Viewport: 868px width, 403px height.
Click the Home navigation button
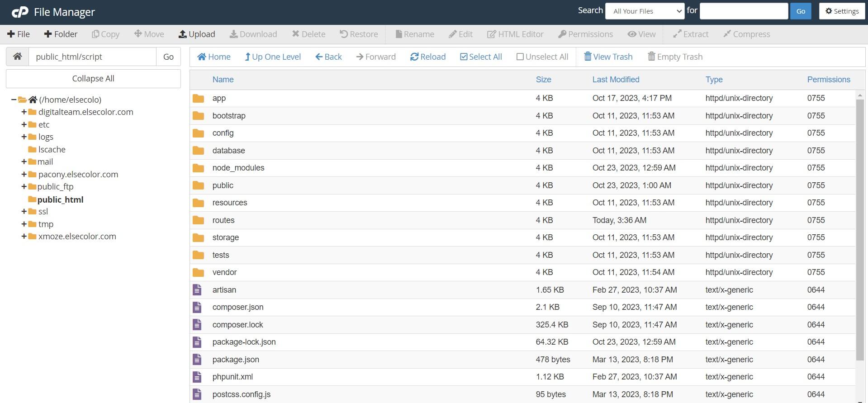point(214,57)
